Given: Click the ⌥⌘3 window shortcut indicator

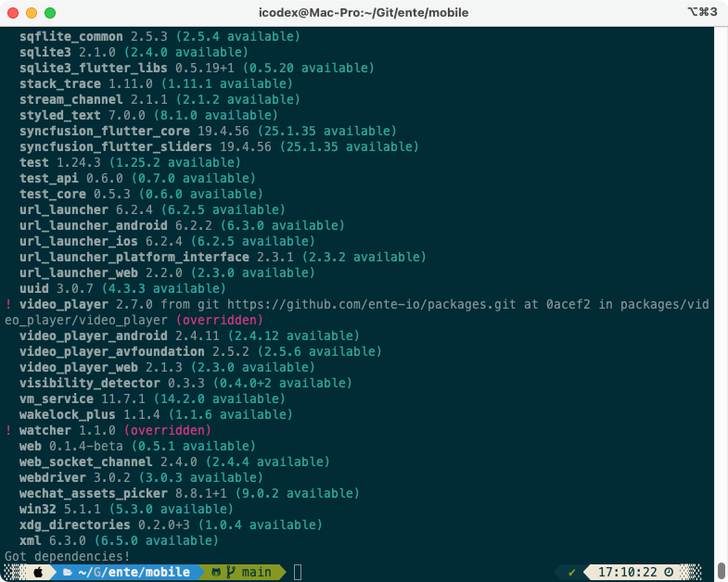Looking at the screenshot, I should coord(702,13).
